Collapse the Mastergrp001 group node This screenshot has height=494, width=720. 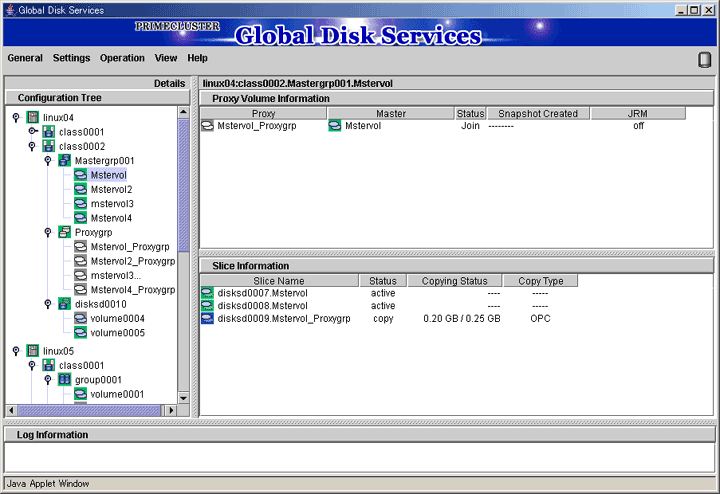(x=48, y=161)
